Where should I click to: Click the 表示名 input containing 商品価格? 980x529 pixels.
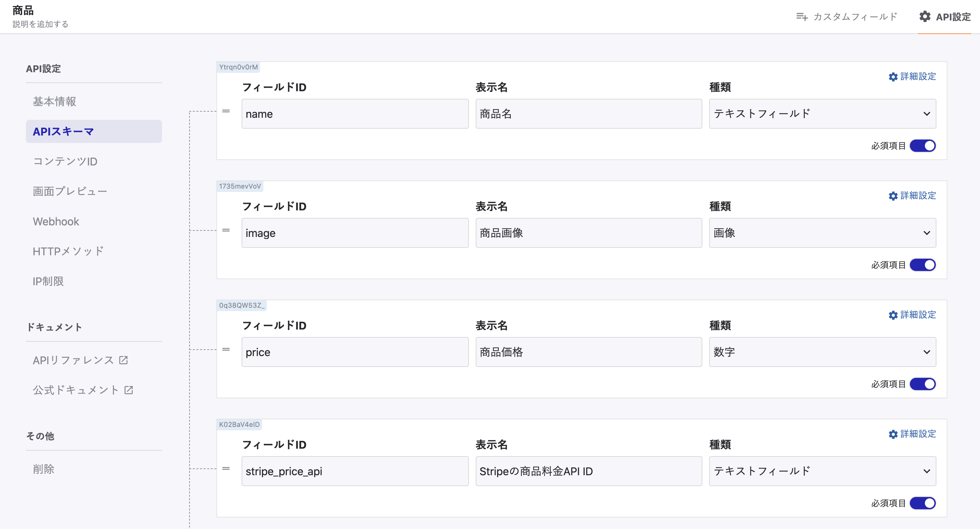click(x=588, y=352)
